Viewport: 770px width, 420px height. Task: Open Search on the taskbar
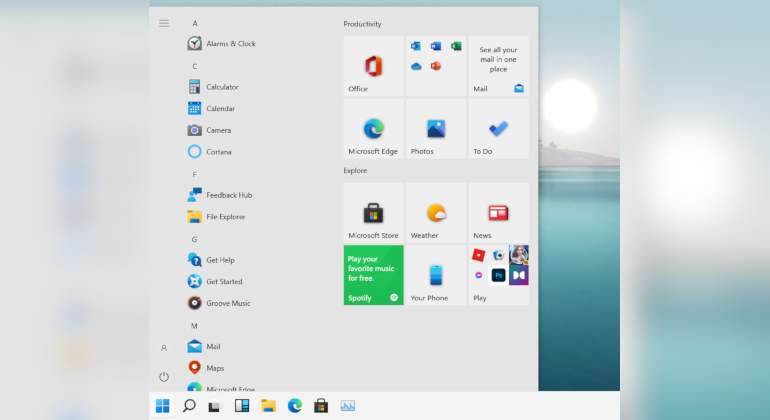tap(189, 406)
